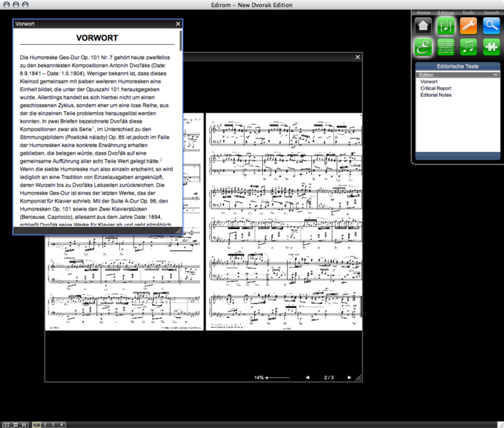The height and width of the screenshot is (428, 504).
Task: Select workspace 2 in bottom bar
Action: point(44,424)
